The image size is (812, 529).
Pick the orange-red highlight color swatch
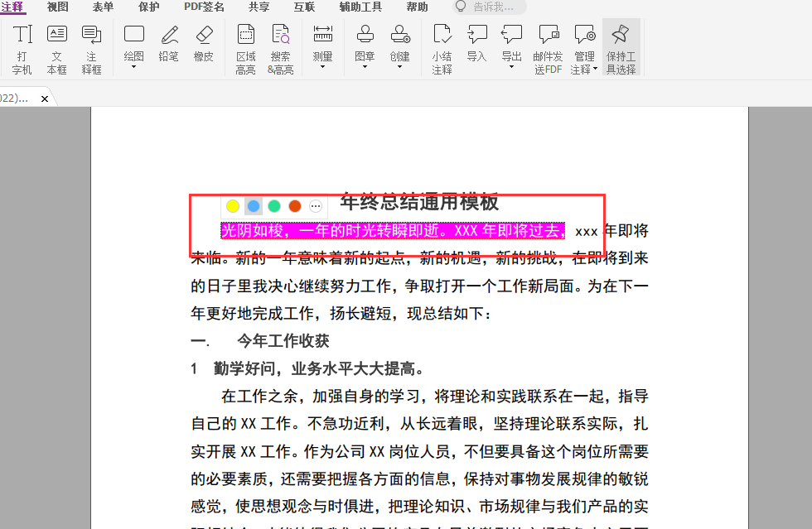(x=295, y=206)
